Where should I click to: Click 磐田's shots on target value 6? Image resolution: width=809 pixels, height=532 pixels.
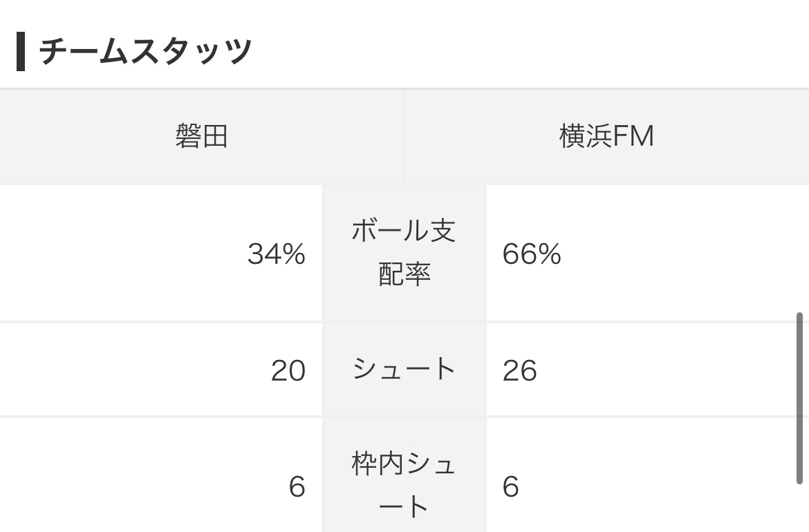(x=297, y=487)
